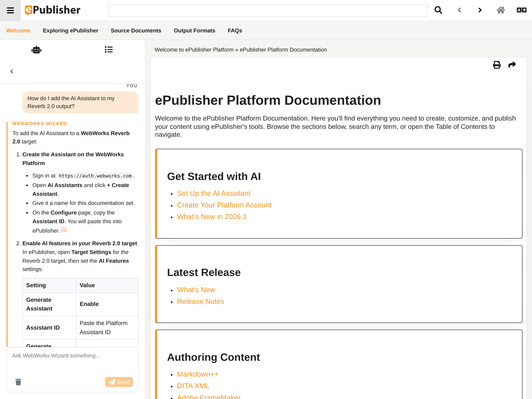Open the home page icon
This screenshot has height=399, width=532.
(x=501, y=10)
